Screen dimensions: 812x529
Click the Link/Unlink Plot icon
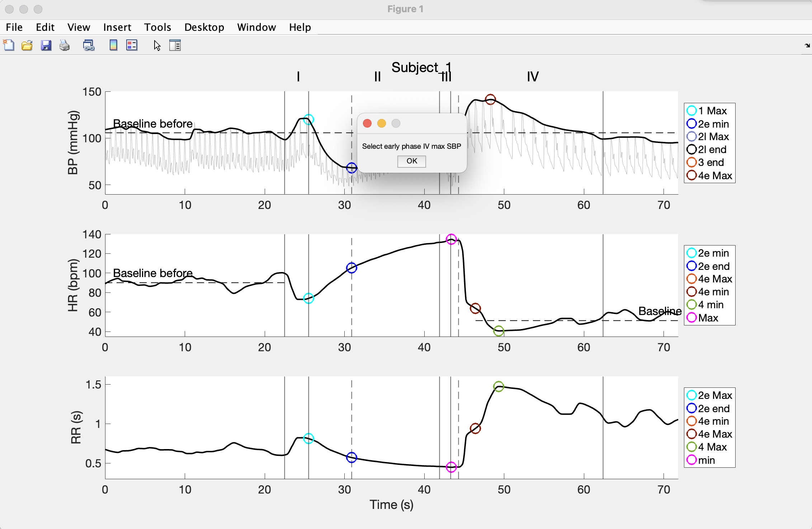(x=89, y=46)
